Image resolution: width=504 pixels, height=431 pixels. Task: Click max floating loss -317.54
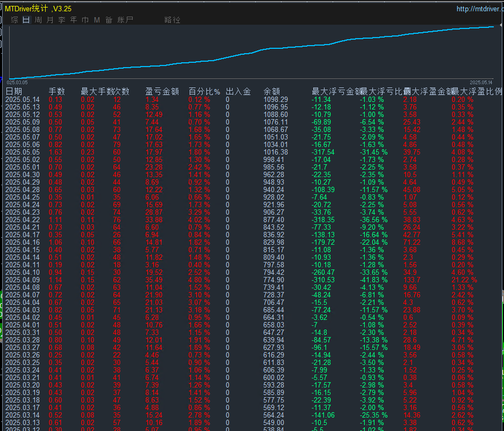(x=323, y=152)
